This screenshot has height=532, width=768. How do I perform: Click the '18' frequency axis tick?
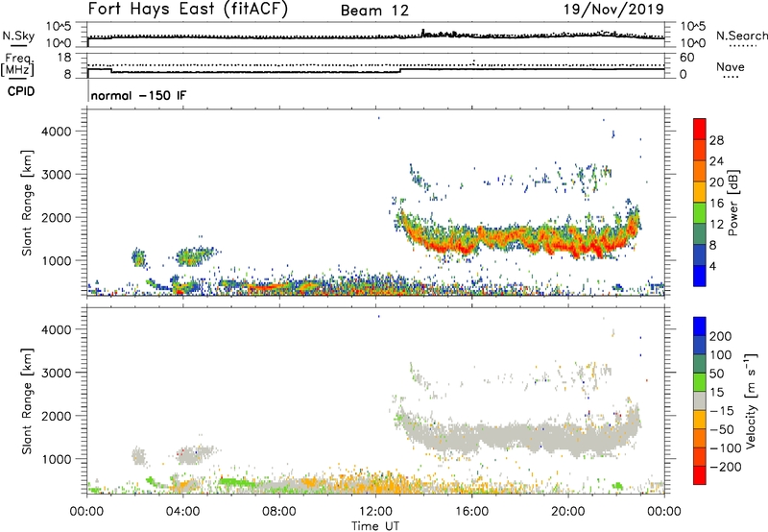tap(64, 58)
